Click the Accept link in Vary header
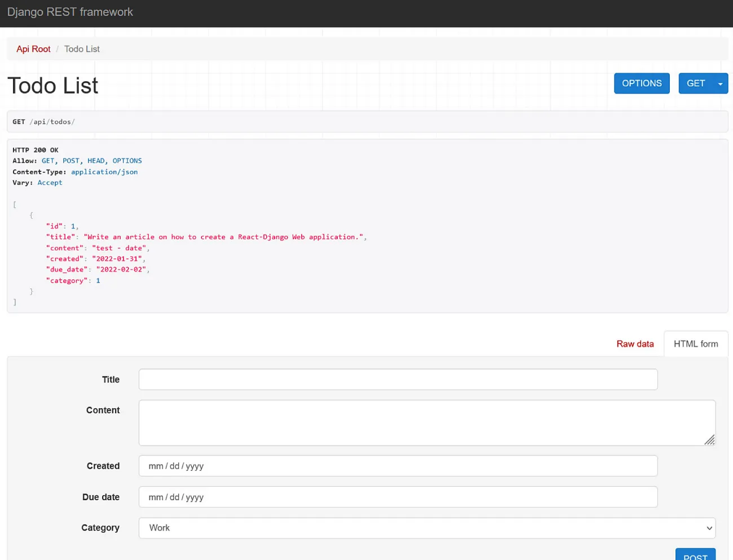The width and height of the screenshot is (733, 560). 50,182
